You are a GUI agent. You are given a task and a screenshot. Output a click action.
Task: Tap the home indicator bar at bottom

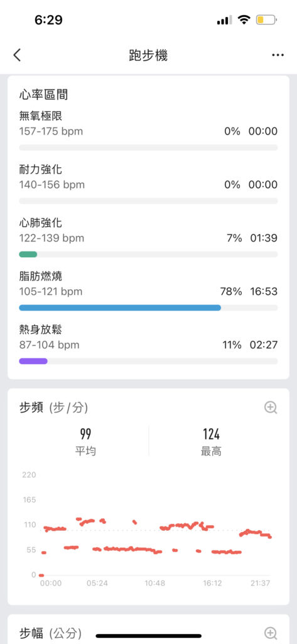click(148, 636)
